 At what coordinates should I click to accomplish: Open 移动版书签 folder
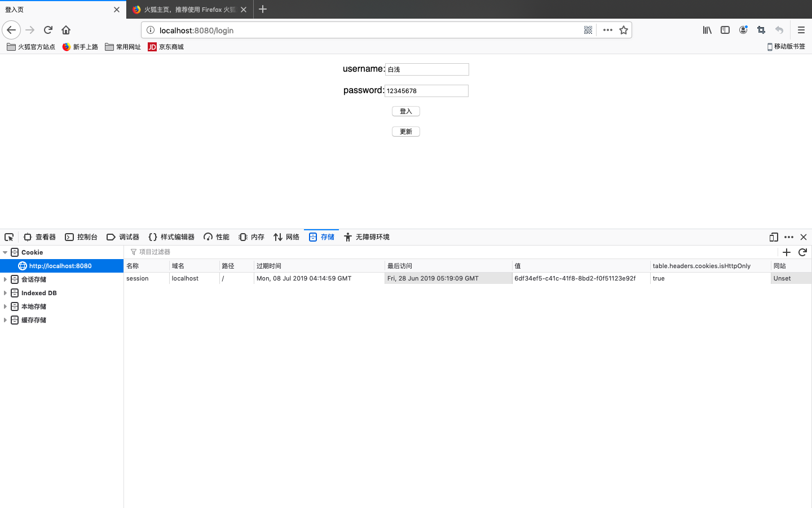(x=786, y=47)
